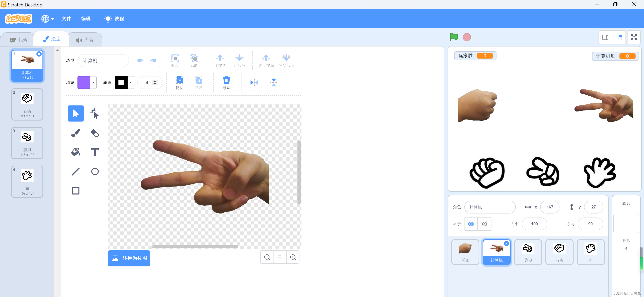Viewport: 644px width, 297px height.
Task: Show the sprite with eye icon
Action: pos(471,224)
